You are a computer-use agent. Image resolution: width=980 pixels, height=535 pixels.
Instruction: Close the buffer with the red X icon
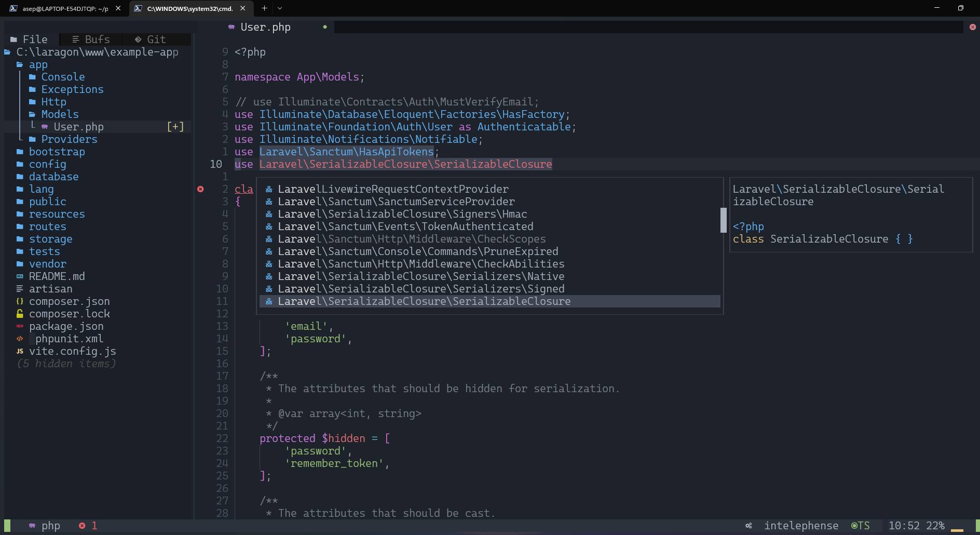[973, 27]
